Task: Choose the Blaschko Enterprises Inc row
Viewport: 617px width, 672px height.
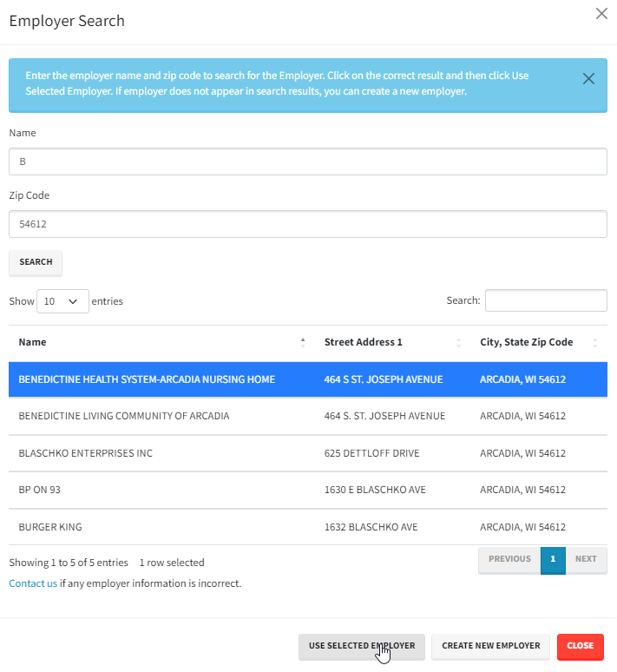Action: (x=86, y=453)
